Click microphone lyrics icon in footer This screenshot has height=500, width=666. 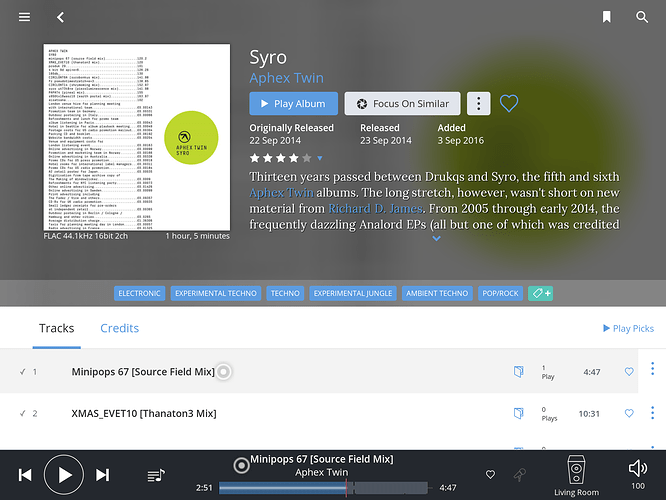pos(519,475)
